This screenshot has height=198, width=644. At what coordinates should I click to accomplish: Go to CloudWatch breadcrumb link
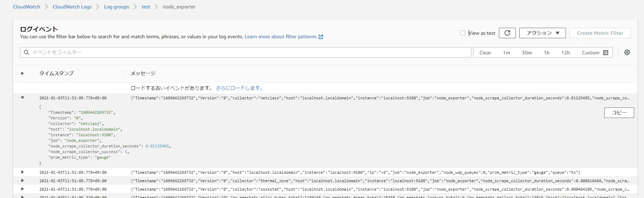tap(27, 7)
